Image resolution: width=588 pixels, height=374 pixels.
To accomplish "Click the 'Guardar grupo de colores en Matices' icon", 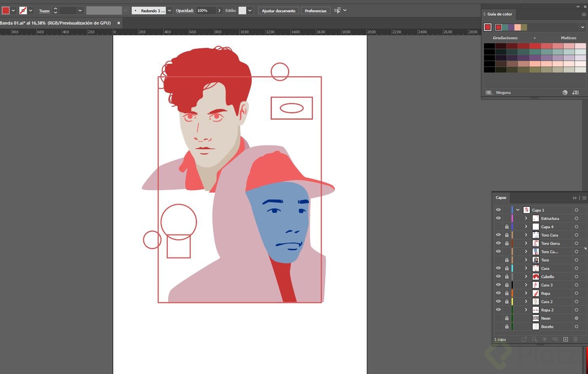I will pos(576,92).
